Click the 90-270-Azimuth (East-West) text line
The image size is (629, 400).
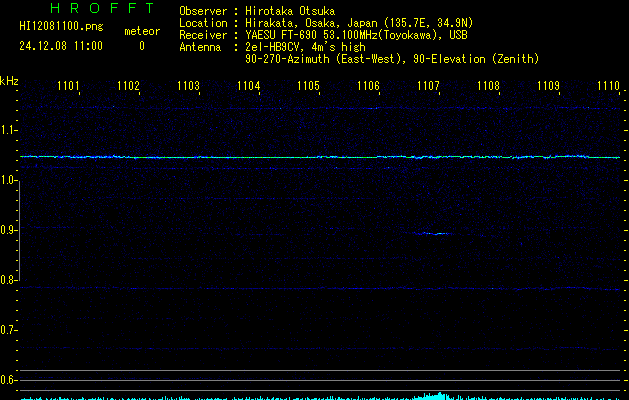(392, 59)
